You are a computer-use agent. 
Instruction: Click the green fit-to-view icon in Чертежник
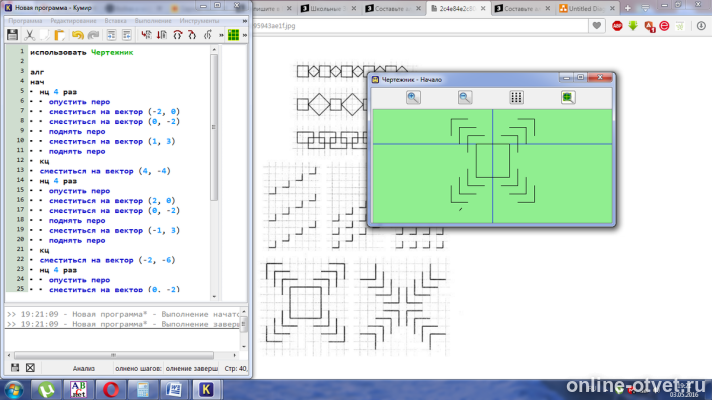[568, 97]
